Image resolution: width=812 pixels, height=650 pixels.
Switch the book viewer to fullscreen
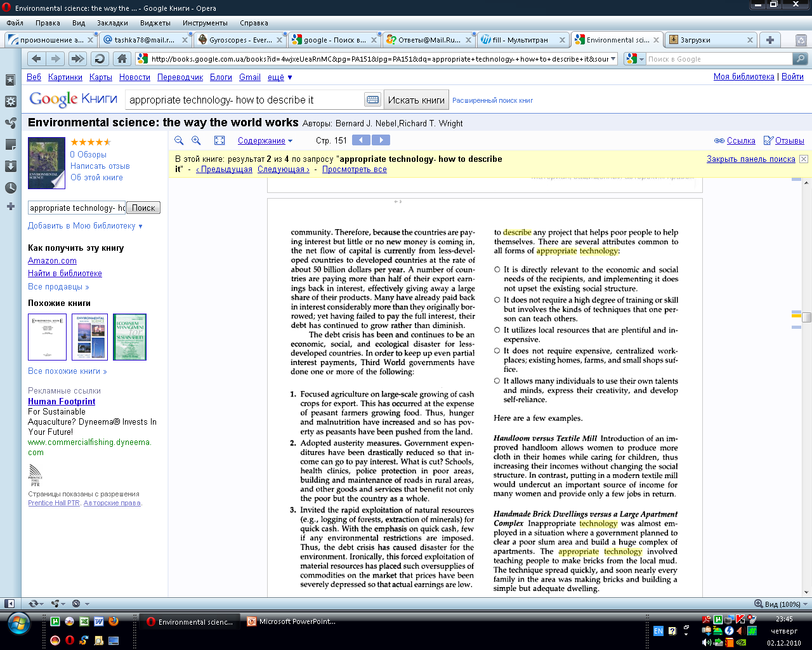pos(219,140)
